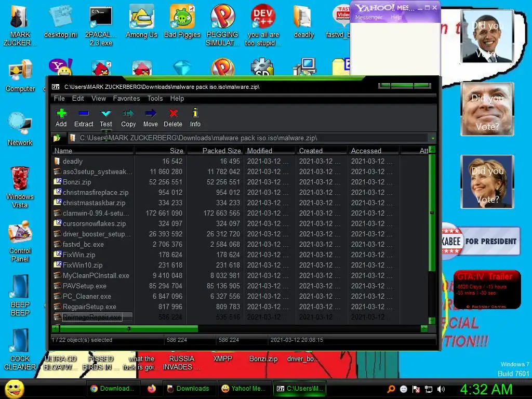The image size is (532, 399).
Task: Open the Control Panel desktop icon
Action: (20, 242)
